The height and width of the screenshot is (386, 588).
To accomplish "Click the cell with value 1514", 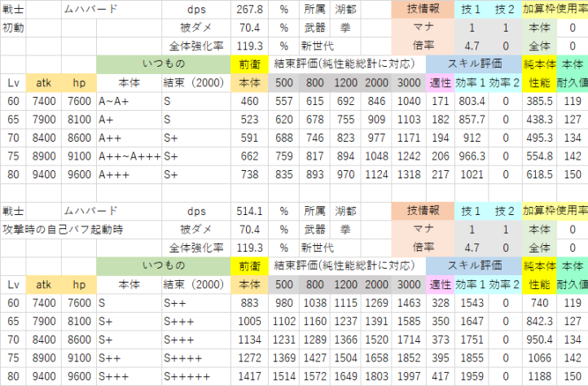I will pyautogui.click(x=284, y=376).
